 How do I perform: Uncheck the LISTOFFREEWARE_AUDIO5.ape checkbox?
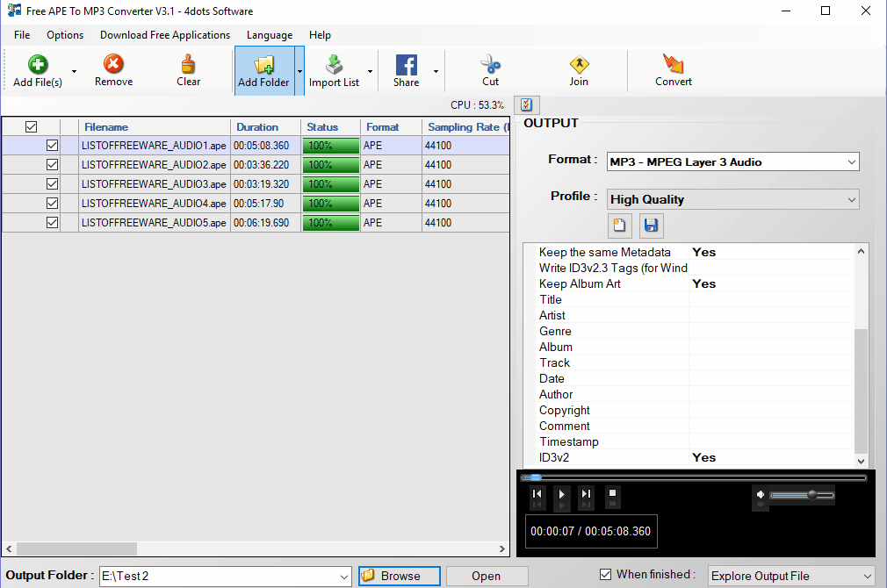click(x=52, y=222)
